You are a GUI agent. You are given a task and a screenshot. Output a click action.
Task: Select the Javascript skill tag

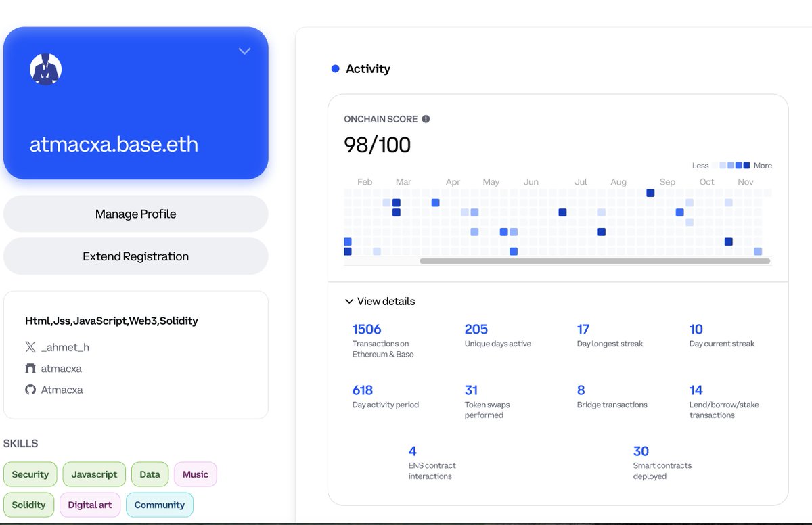94,474
